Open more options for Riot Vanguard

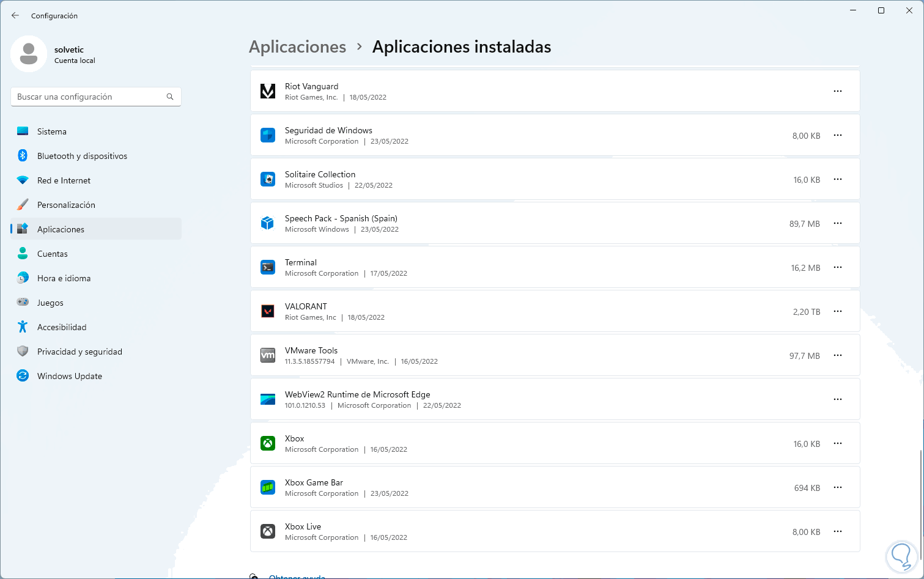pos(838,91)
